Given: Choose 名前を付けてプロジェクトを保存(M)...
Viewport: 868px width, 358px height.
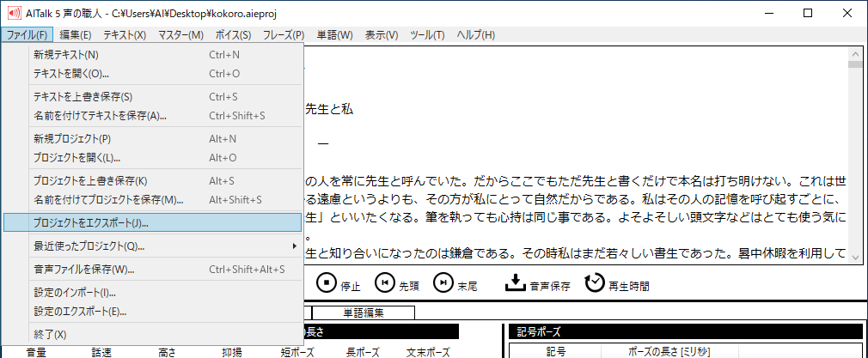Looking at the screenshot, I should 152,200.
